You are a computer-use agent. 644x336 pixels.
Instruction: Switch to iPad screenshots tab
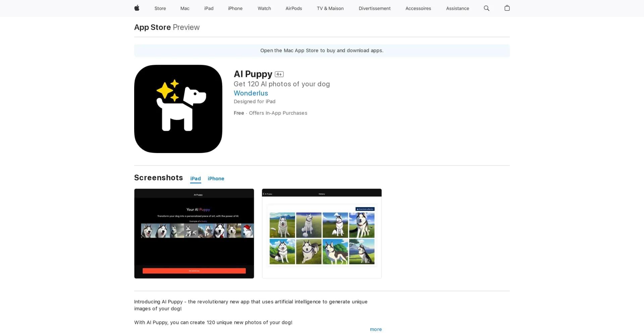pos(196,179)
